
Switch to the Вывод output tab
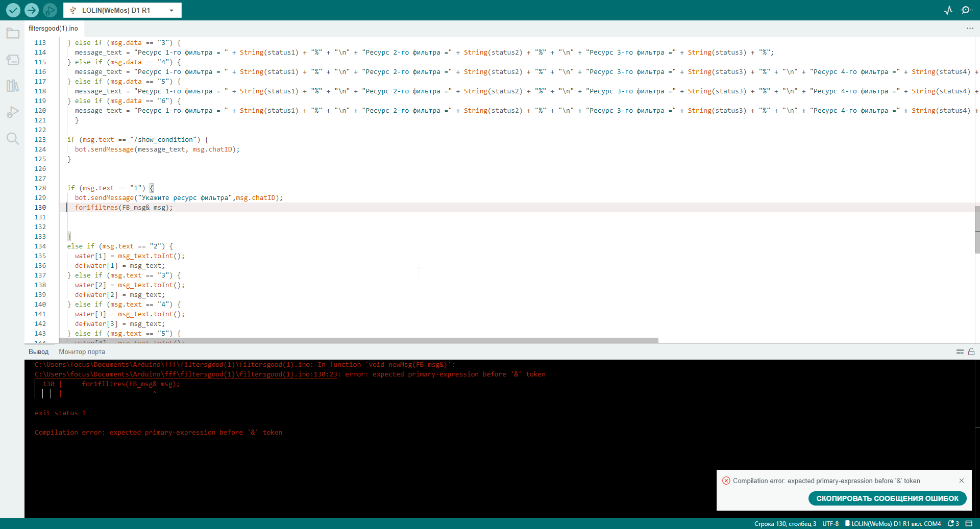click(x=39, y=351)
